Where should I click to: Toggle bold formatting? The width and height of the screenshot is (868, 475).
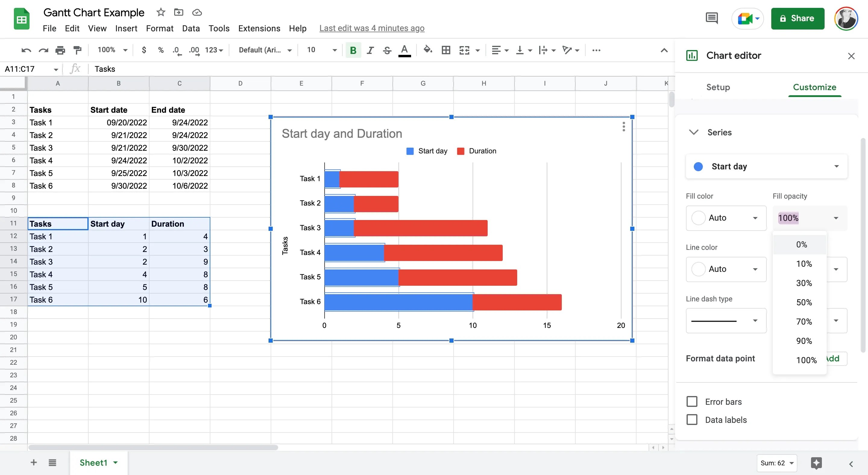coord(353,50)
